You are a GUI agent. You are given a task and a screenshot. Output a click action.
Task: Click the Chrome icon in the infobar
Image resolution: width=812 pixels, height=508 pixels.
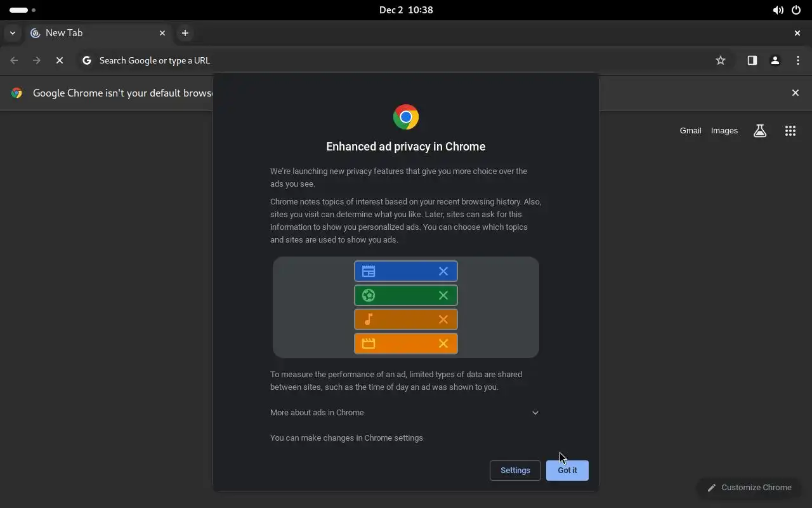point(16,93)
